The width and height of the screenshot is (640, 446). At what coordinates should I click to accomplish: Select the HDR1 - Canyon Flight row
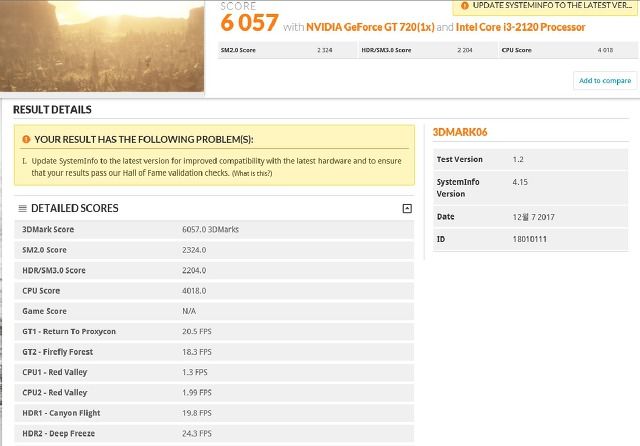coord(214,413)
